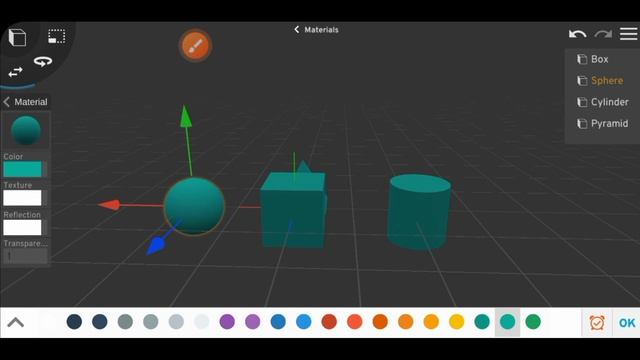
Task: Confirm with the OK button
Action: pos(627,323)
